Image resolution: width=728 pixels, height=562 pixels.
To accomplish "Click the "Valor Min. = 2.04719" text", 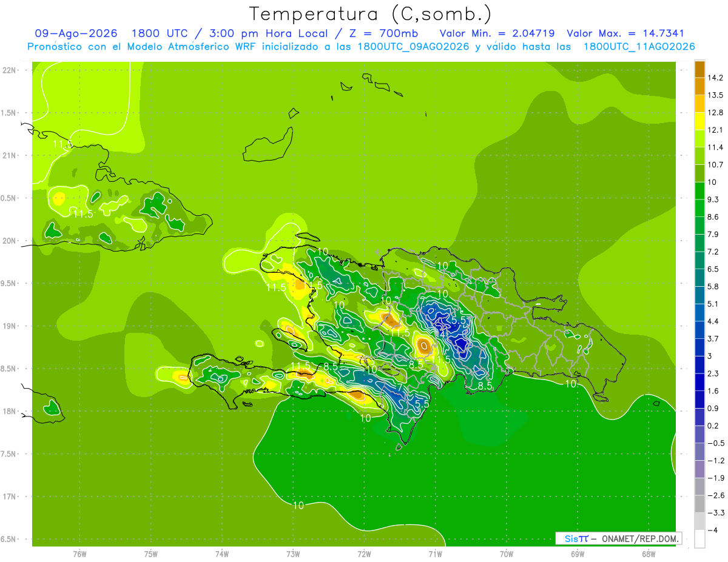I will [x=497, y=33].
